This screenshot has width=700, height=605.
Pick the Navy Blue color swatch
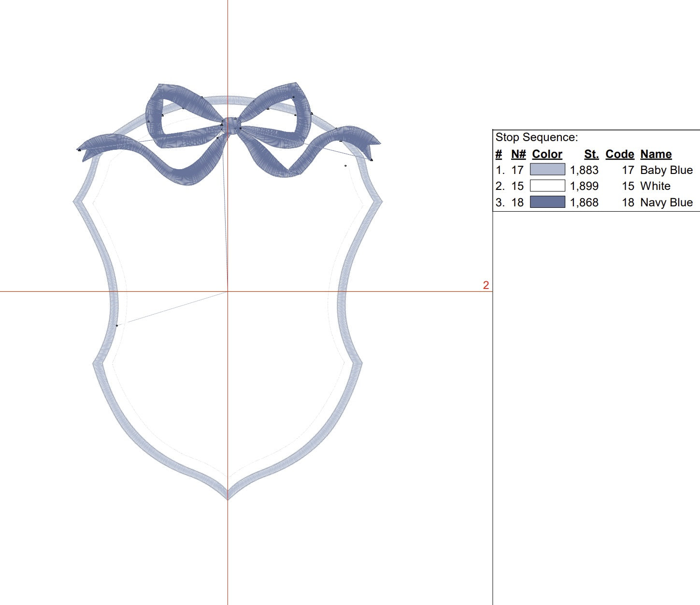pos(547,202)
